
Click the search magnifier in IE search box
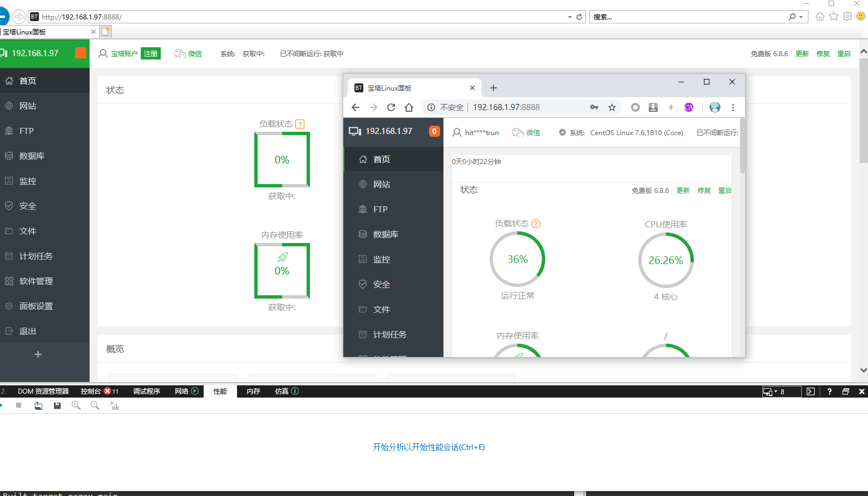792,17
